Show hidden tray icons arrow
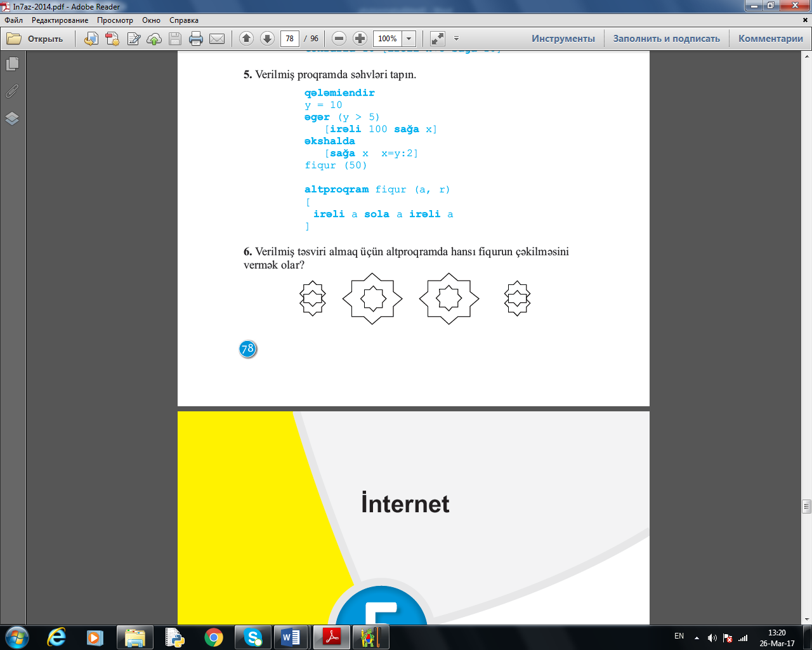This screenshot has height=650, width=812. [x=697, y=638]
